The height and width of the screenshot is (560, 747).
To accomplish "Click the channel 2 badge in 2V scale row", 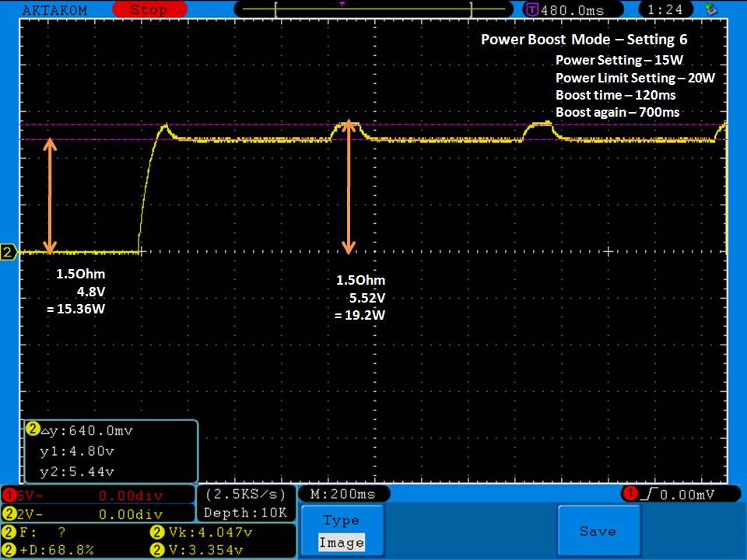I will (x=9, y=514).
